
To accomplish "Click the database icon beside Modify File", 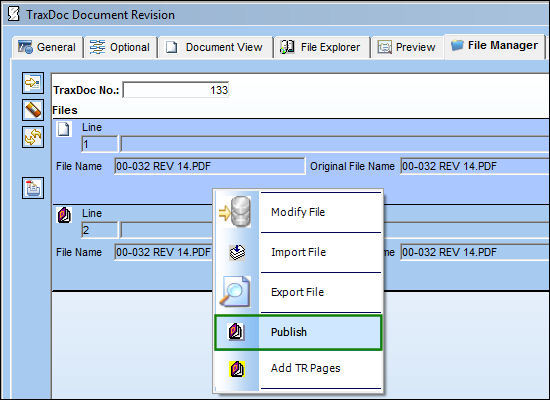I will coord(235,212).
